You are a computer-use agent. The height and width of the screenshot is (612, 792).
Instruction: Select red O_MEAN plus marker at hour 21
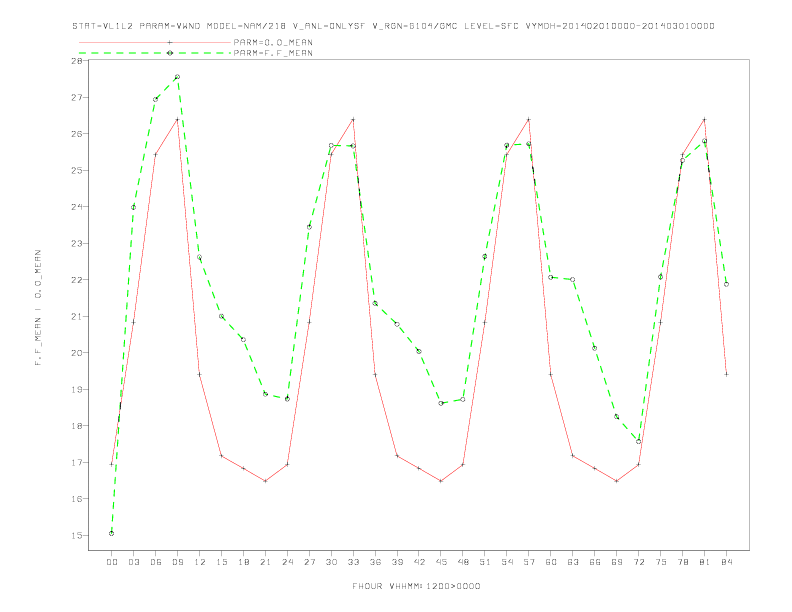(x=265, y=481)
